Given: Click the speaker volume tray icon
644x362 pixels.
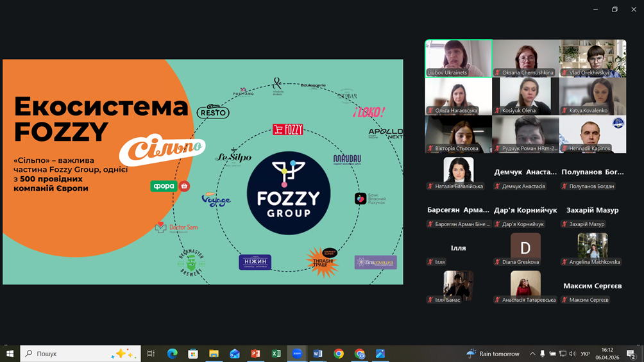Looking at the screenshot, I should 572,354.
